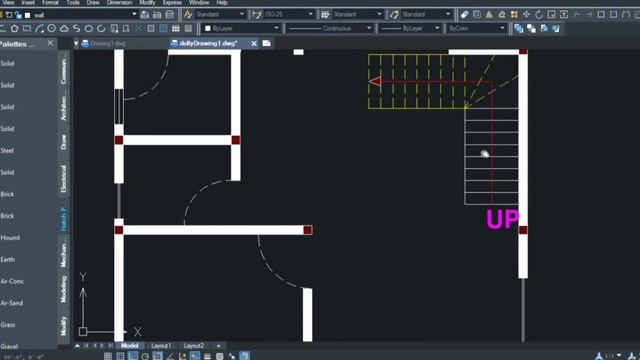Open the Multileader Style icon

coord(394,15)
